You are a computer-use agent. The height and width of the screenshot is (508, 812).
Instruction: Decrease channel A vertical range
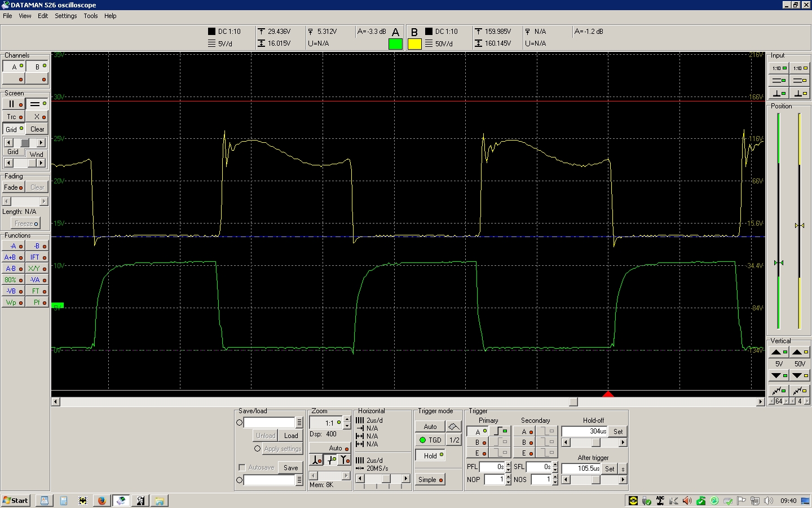[x=779, y=375]
